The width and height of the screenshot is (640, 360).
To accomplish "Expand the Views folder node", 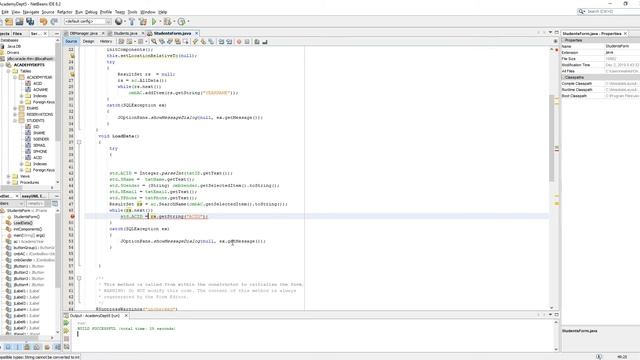I will [x=9, y=176].
